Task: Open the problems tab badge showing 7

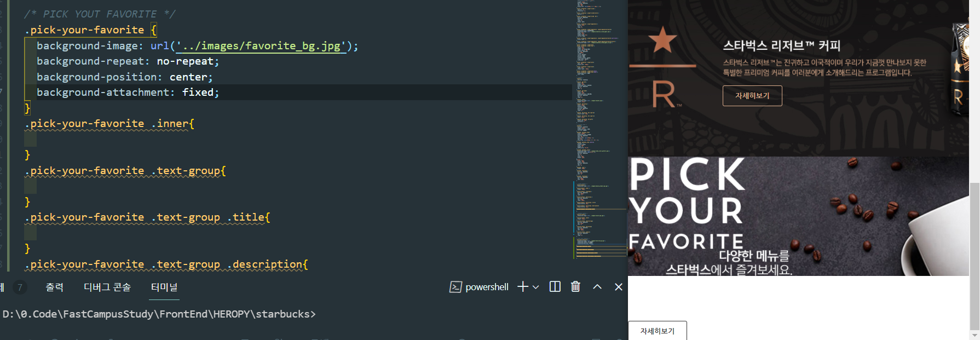Action: [x=20, y=287]
